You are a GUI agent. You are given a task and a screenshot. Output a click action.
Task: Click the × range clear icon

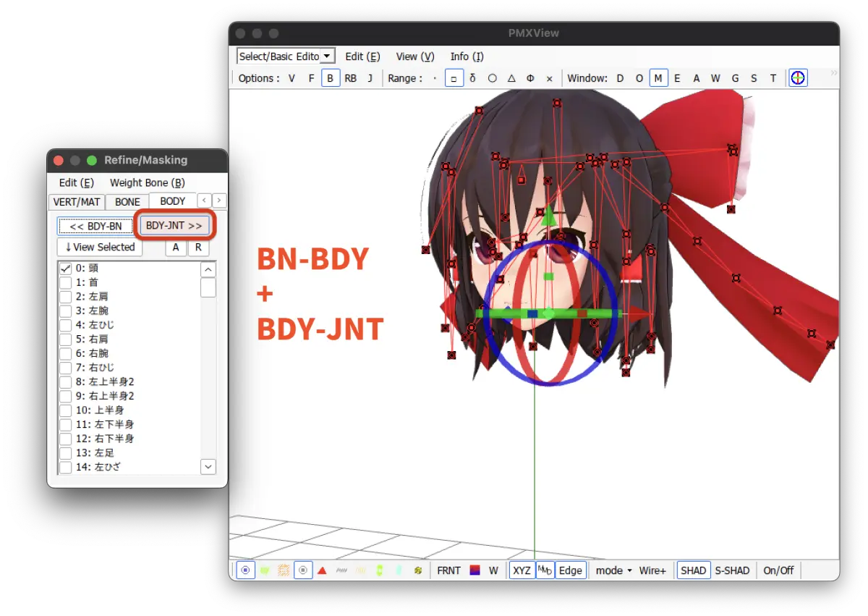click(x=549, y=78)
